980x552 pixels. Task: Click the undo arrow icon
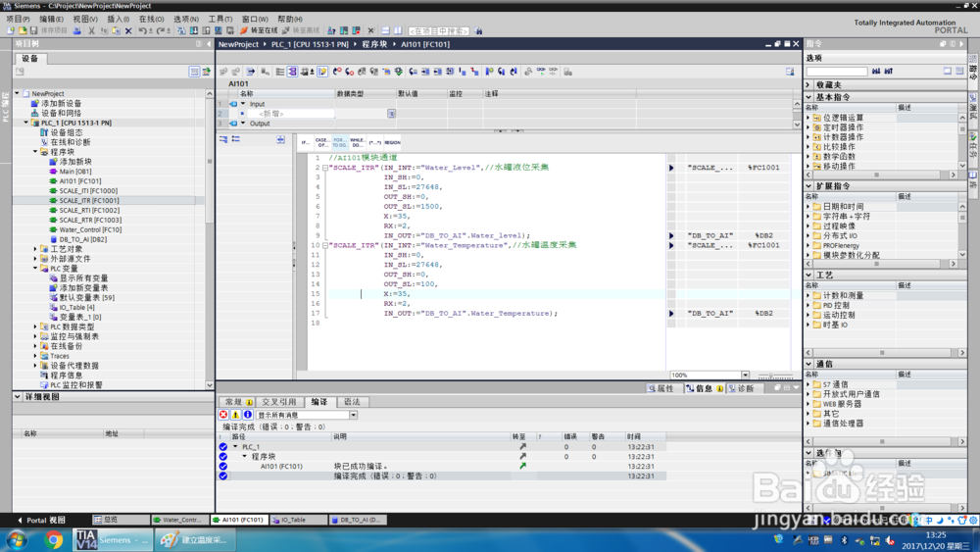[x=142, y=30]
